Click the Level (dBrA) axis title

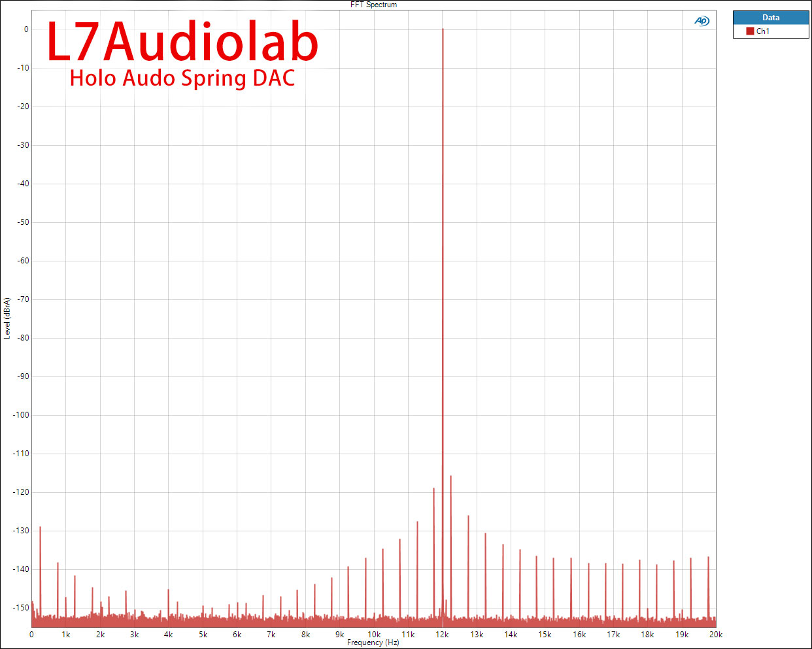click(7, 318)
